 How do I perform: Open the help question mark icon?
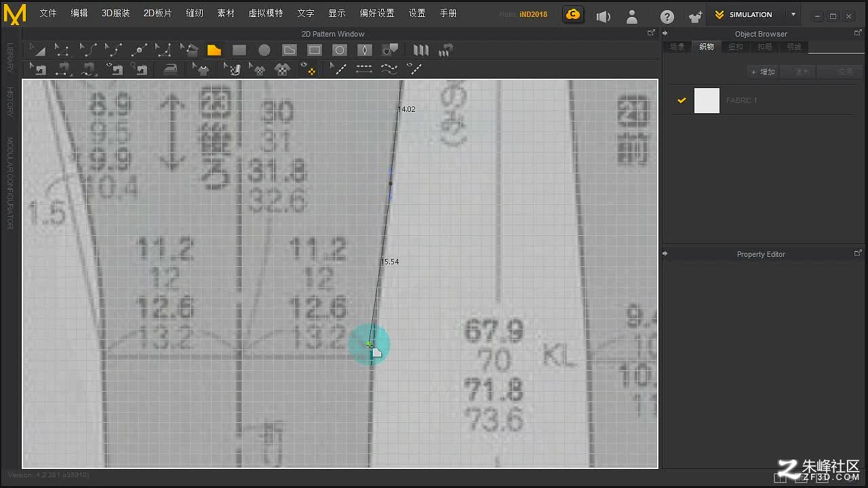point(667,16)
